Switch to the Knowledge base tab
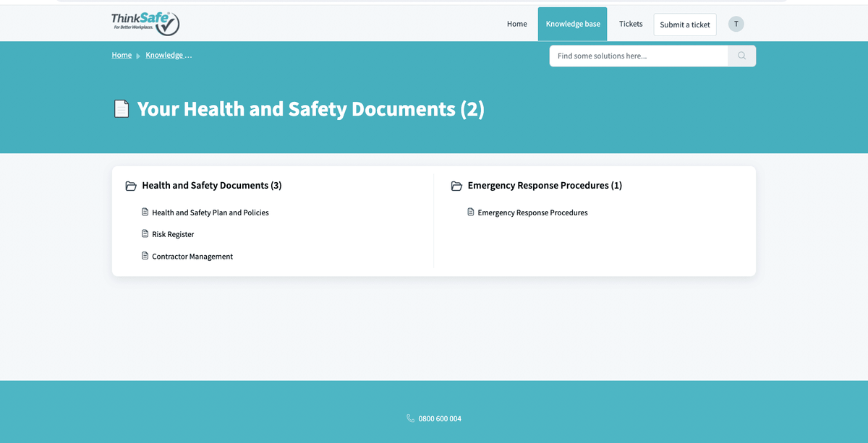The height and width of the screenshot is (443, 868). pos(572,23)
